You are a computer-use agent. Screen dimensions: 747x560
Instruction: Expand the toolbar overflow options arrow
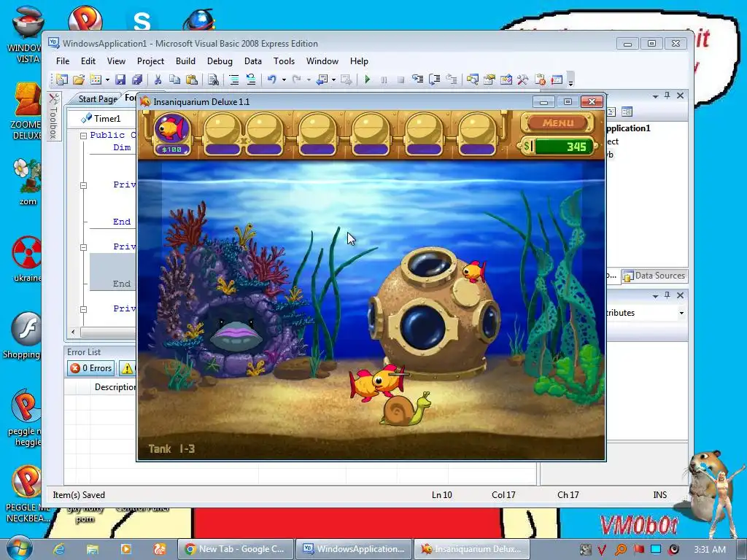pyautogui.click(x=570, y=80)
